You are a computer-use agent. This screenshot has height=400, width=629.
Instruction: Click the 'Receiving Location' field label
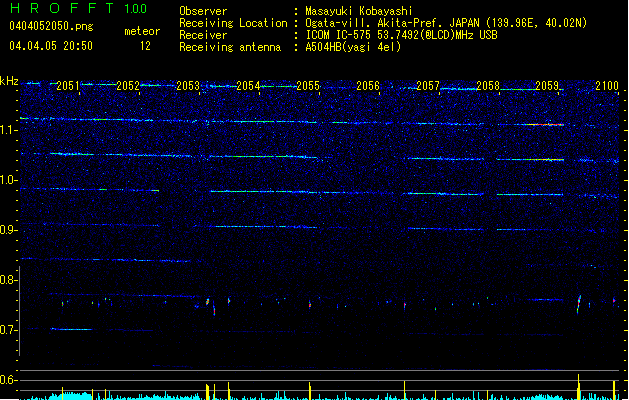(x=233, y=23)
